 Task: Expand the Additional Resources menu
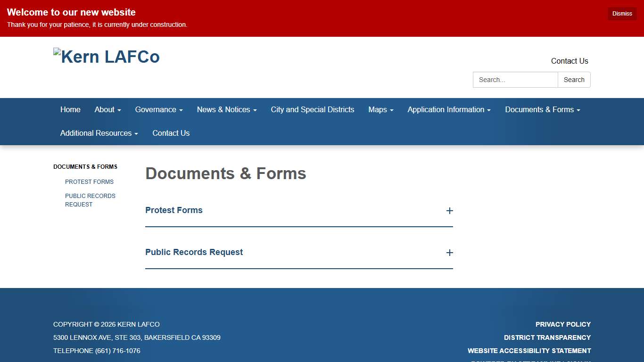tap(98, 133)
